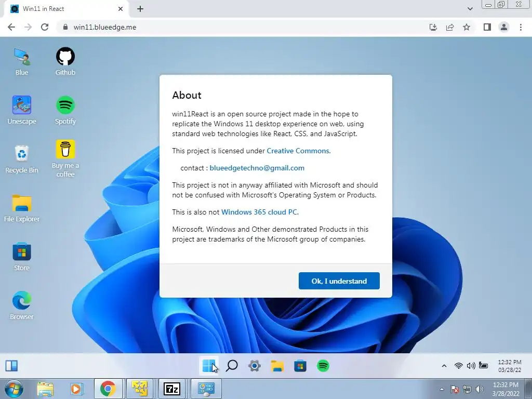Open media player in Windows 7 taskbar

76,389
